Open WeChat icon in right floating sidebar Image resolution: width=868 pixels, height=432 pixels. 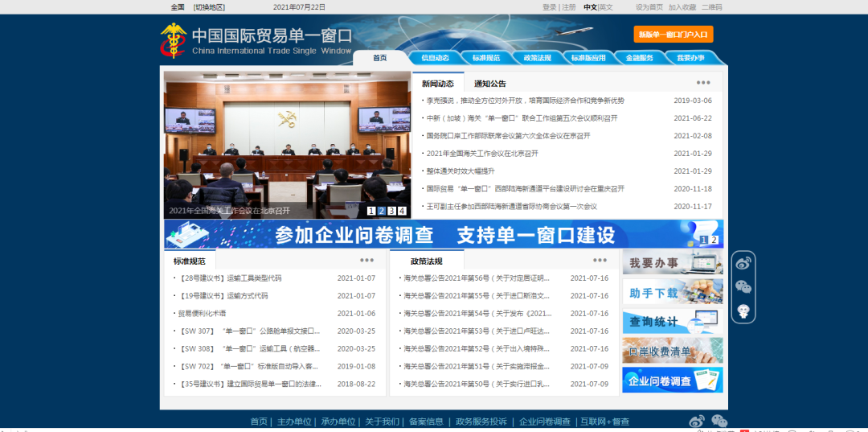743,287
